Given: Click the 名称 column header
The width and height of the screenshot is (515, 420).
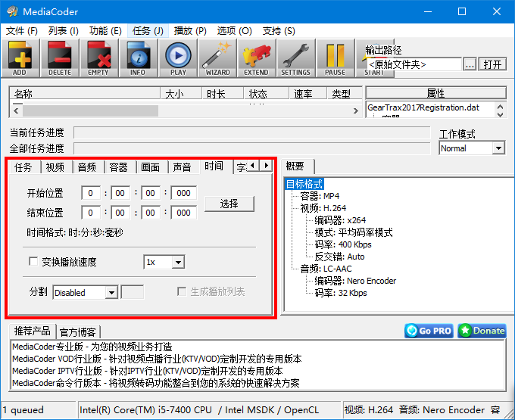Looking at the screenshot, I should pos(85,94).
